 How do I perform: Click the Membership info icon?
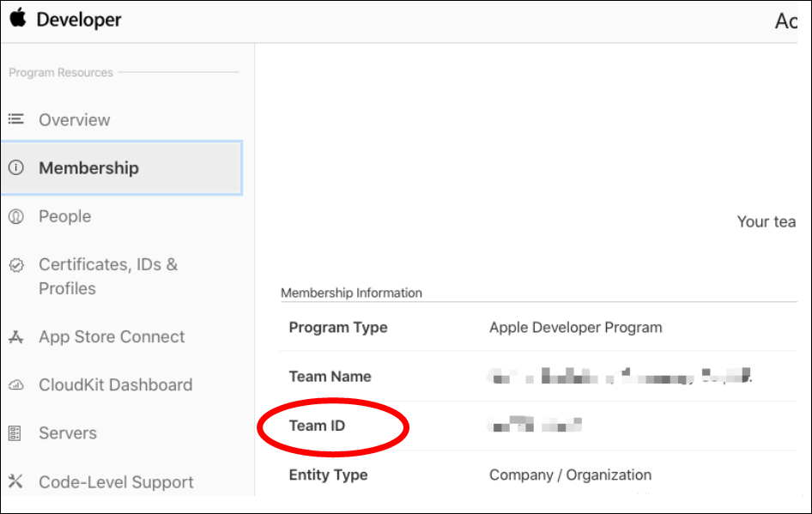pyautogui.click(x=16, y=167)
